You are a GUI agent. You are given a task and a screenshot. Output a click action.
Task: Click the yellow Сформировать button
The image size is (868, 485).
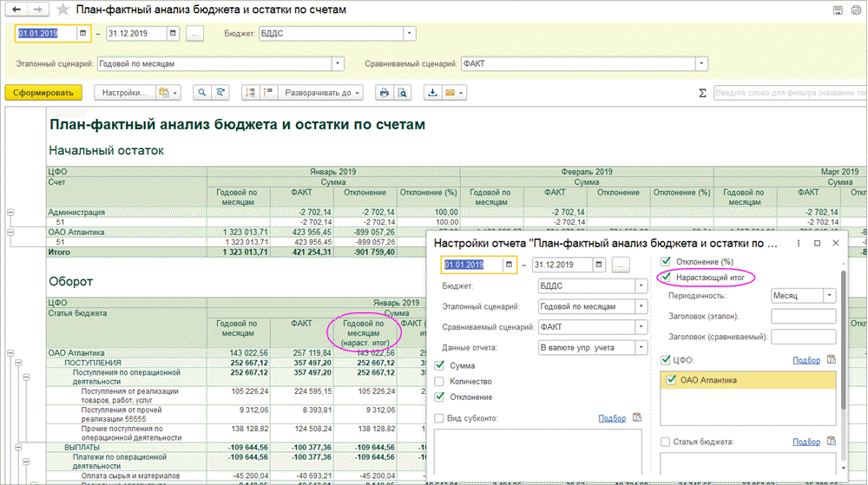(x=43, y=92)
